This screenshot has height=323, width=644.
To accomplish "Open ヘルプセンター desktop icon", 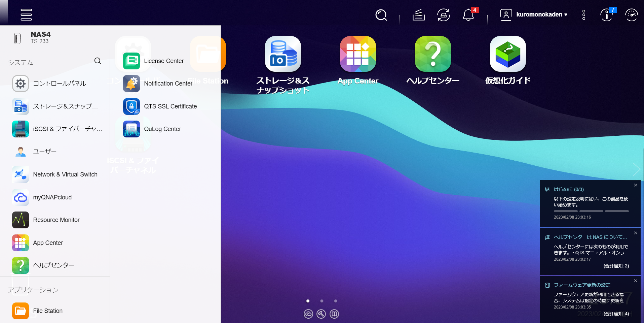I will point(433,61).
